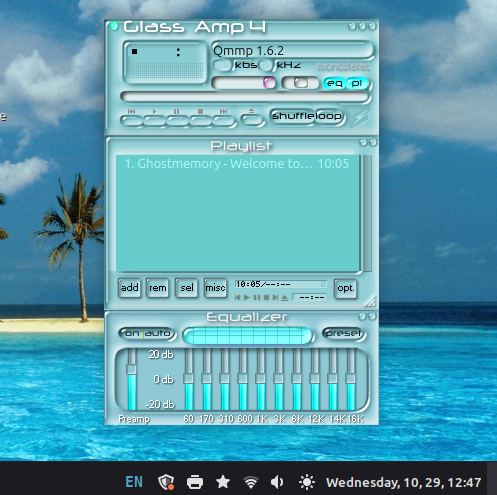Image resolution: width=497 pixels, height=495 pixels.
Task: Click the star tray icon
Action: (223, 482)
